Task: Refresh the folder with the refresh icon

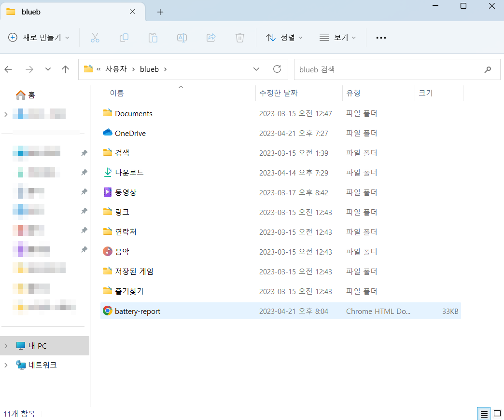Action: [x=277, y=69]
